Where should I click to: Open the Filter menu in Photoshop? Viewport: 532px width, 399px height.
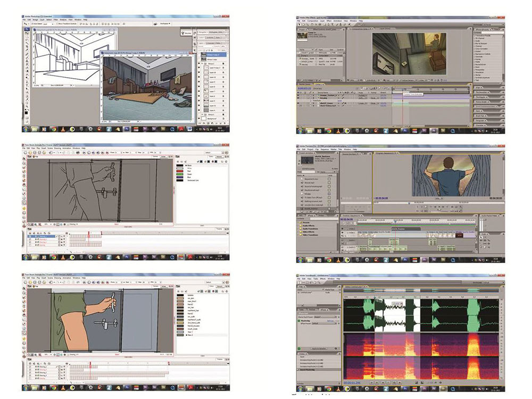click(x=56, y=20)
